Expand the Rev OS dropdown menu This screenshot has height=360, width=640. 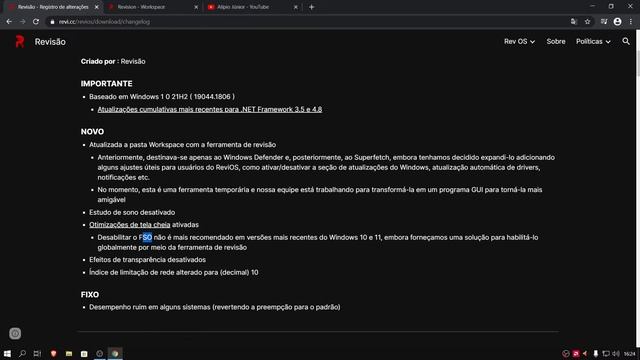click(519, 42)
